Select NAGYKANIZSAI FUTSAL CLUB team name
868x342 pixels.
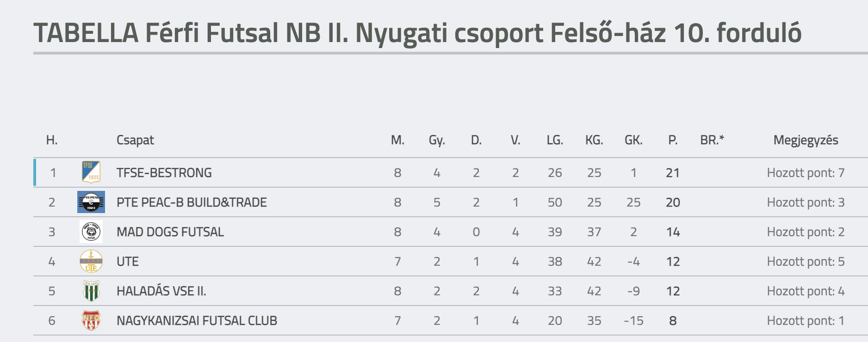click(x=197, y=321)
